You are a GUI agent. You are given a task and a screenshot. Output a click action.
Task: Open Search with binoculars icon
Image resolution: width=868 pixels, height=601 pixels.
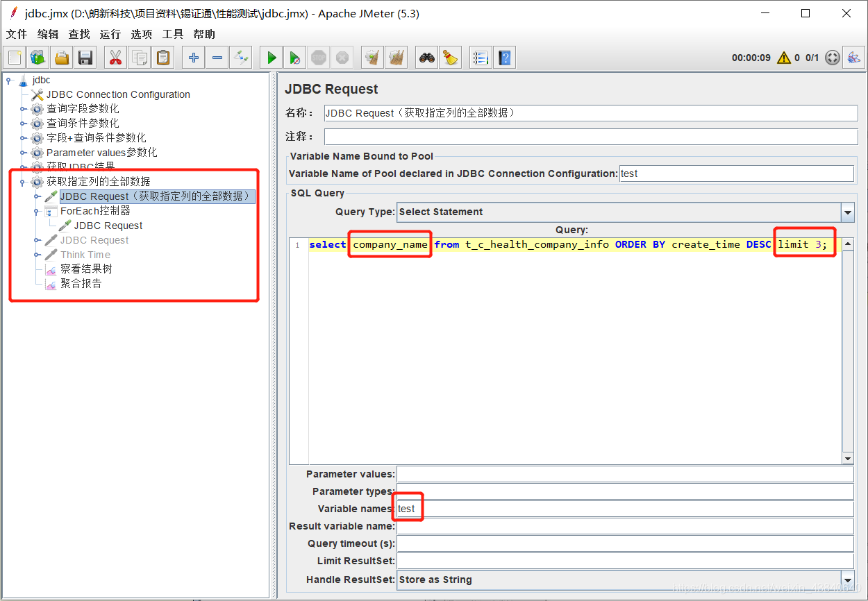(x=427, y=58)
